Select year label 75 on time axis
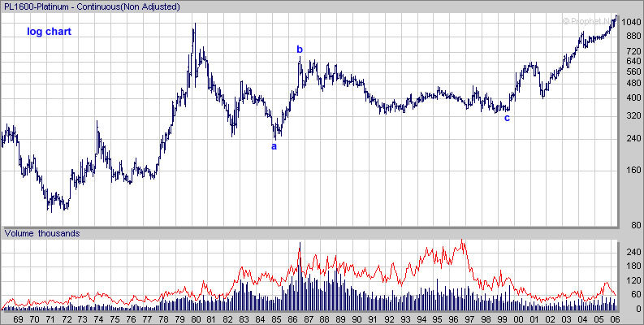The image size is (644, 325). 115,319
